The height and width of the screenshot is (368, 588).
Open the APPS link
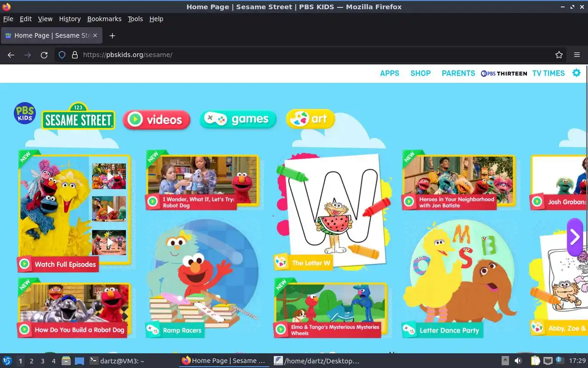pyautogui.click(x=390, y=73)
